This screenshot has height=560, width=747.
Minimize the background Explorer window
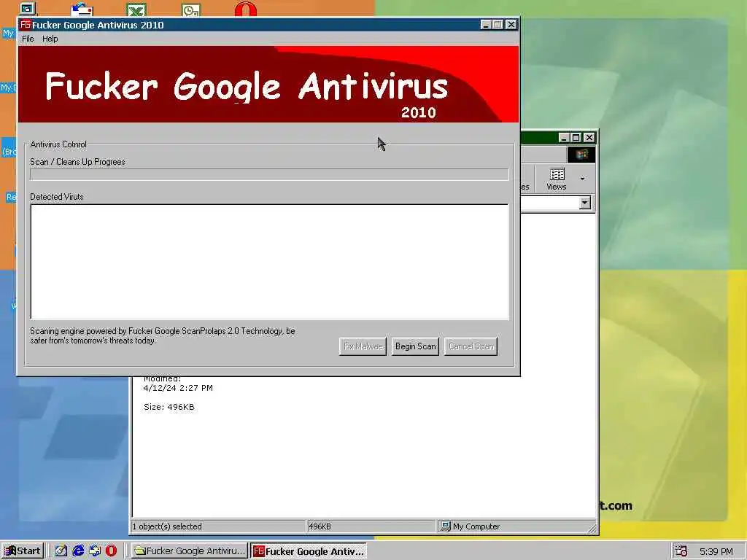click(564, 138)
